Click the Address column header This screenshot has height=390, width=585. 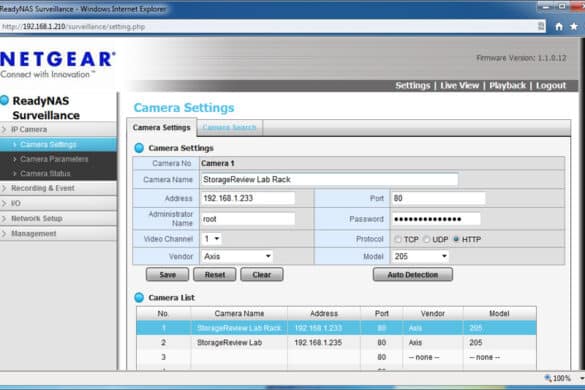pos(324,313)
